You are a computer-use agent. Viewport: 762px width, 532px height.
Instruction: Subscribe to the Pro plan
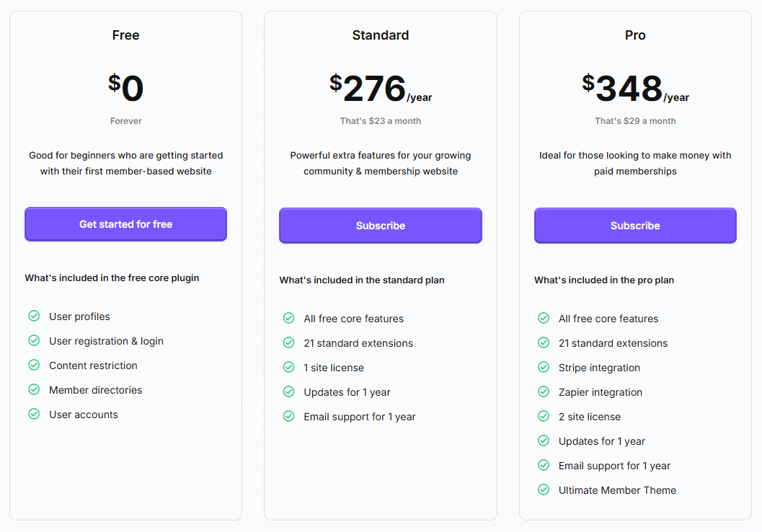(x=635, y=226)
